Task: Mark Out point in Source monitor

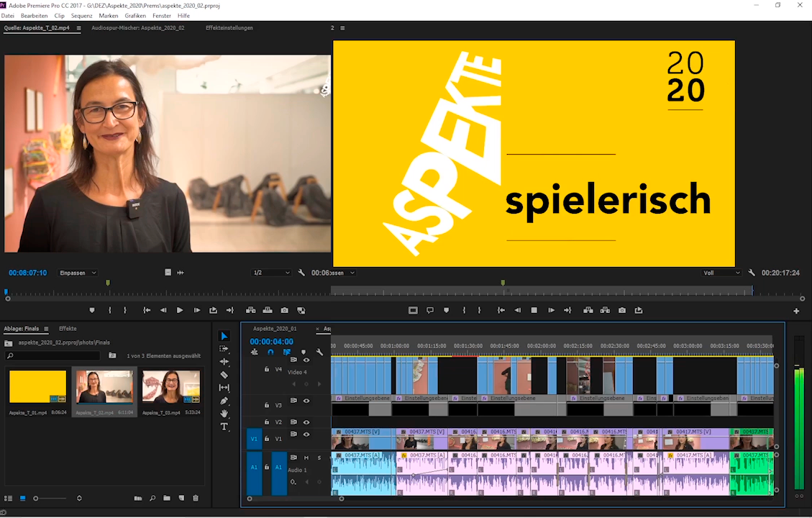Action: 125,310
